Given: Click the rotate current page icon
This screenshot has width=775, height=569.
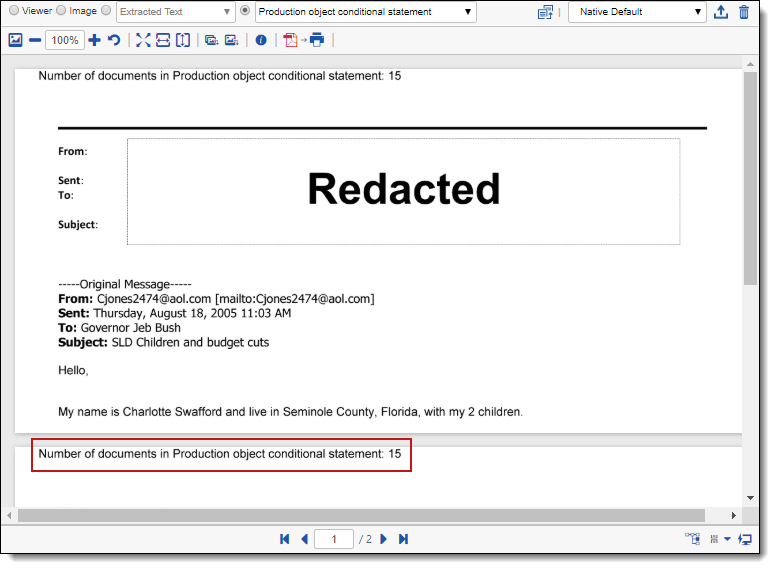Looking at the screenshot, I should coord(231,40).
